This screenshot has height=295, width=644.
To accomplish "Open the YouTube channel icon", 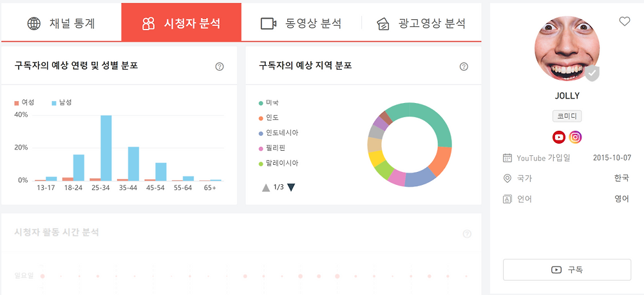I will click(x=559, y=137).
